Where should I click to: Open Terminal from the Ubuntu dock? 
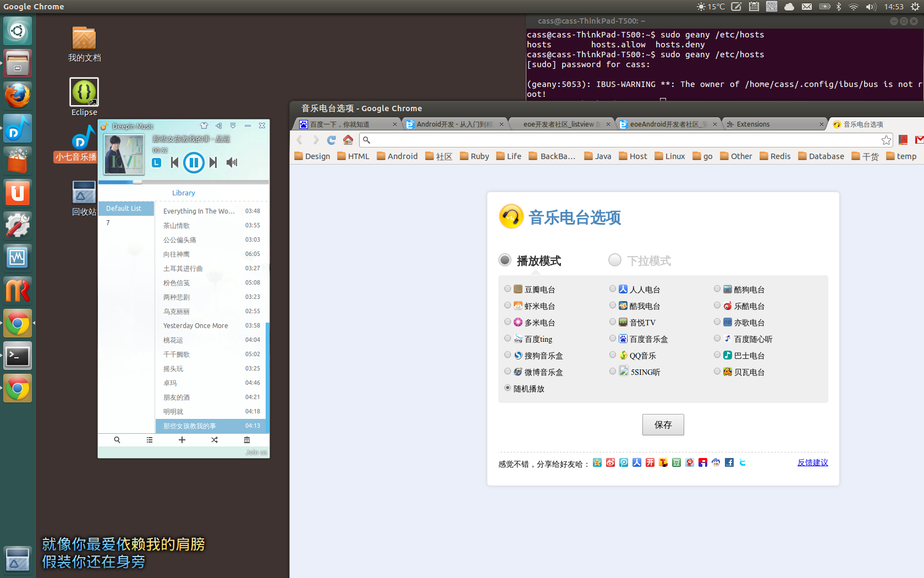(18, 356)
